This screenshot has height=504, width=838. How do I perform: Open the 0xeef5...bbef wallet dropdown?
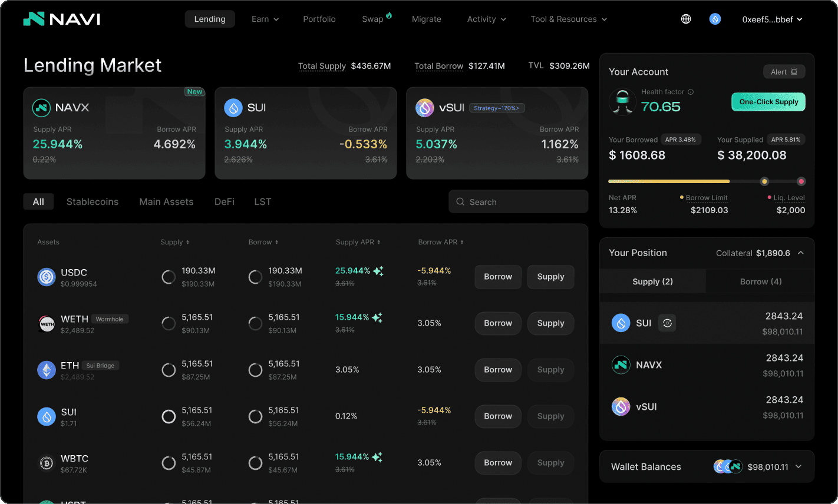(772, 18)
